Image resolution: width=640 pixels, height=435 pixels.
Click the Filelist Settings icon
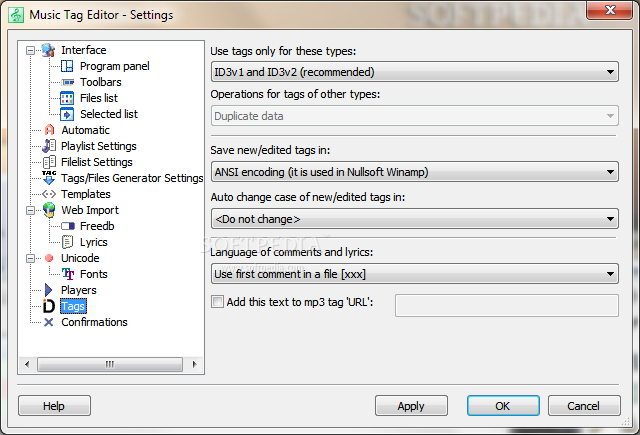[x=49, y=162]
